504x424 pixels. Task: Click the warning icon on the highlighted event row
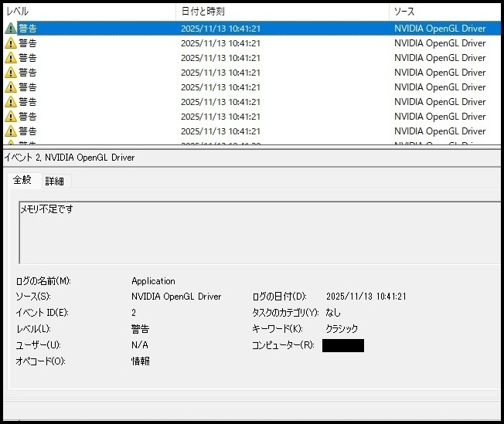pyautogui.click(x=11, y=29)
